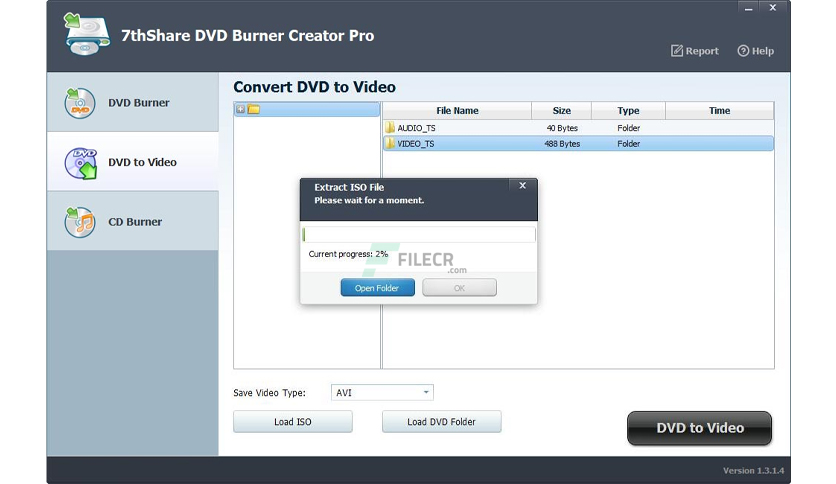The image size is (836, 484).
Task: Open the Save Video Type AVI dropdown
Action: pos(382,392)
